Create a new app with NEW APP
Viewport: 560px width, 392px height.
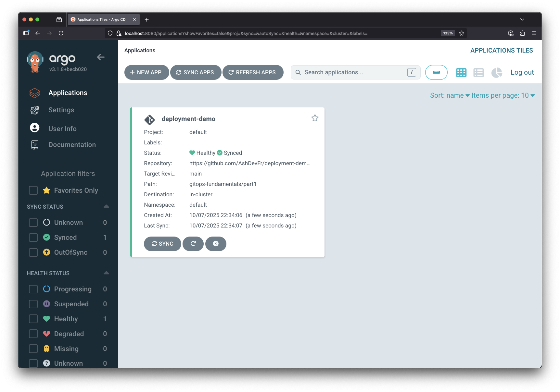(146, 72)
